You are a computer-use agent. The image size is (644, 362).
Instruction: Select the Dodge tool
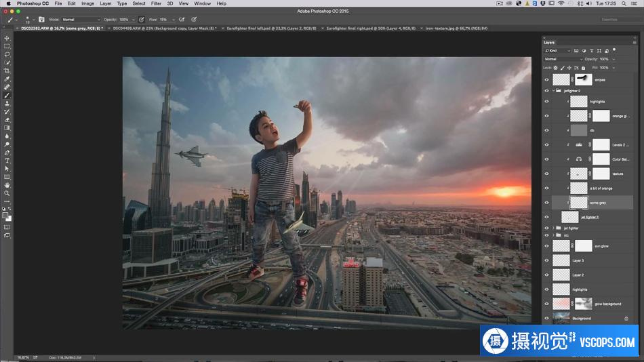7,144
